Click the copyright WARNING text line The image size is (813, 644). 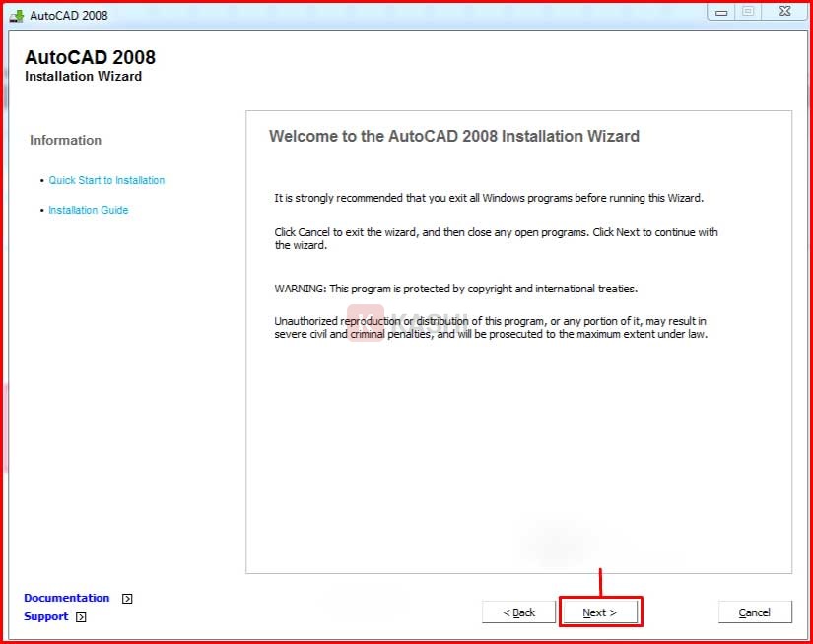(455, 289)
